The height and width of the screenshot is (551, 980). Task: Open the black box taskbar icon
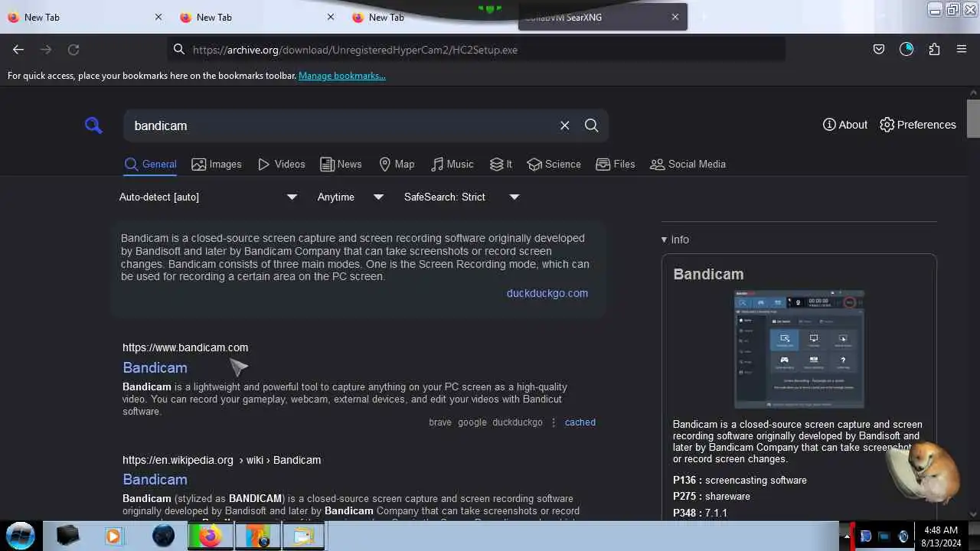tap(67, 536)
